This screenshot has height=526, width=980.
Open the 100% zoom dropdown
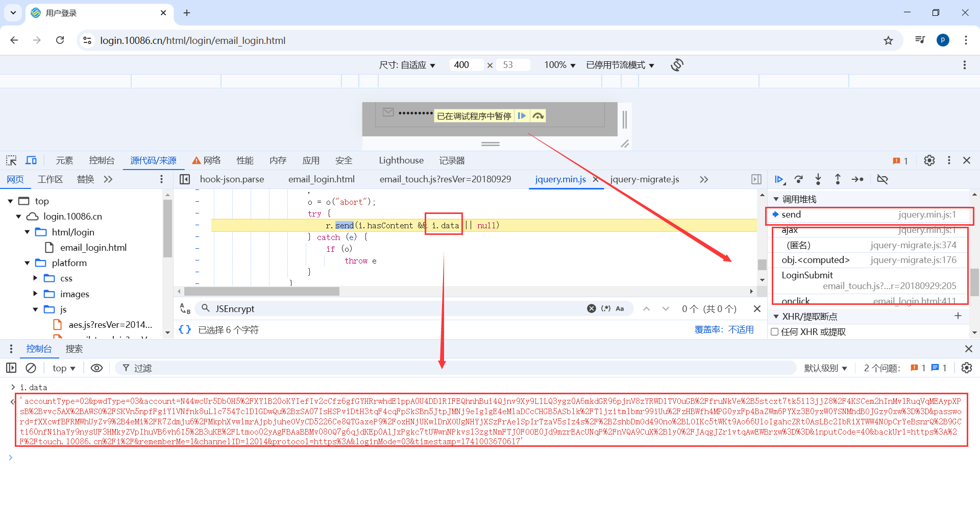point(559,65)
